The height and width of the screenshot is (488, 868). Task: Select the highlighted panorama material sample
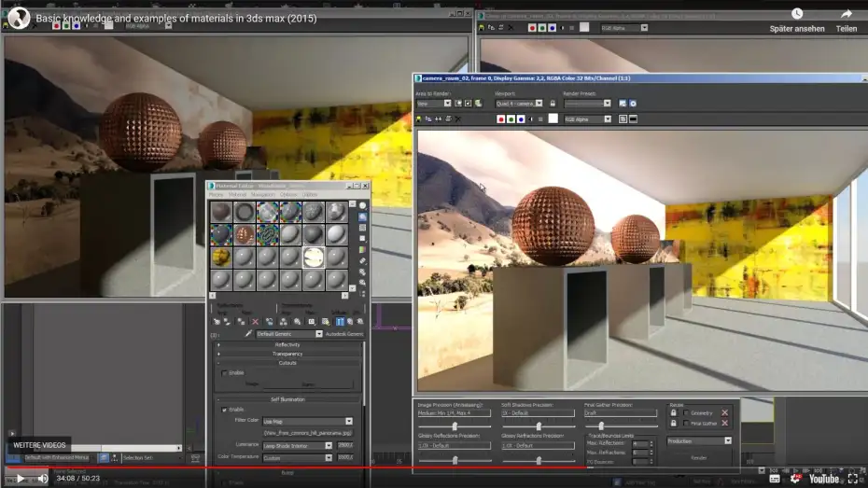314,258
